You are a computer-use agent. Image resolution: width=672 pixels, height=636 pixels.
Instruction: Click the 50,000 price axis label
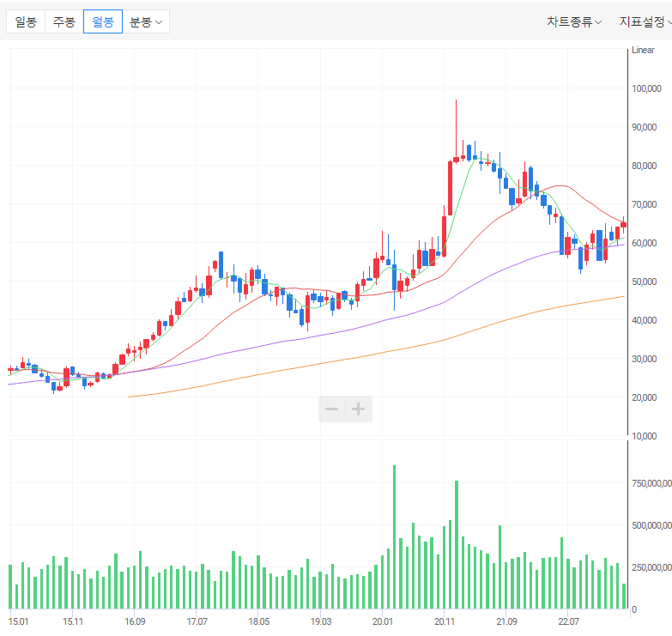(x=645, y=282)
